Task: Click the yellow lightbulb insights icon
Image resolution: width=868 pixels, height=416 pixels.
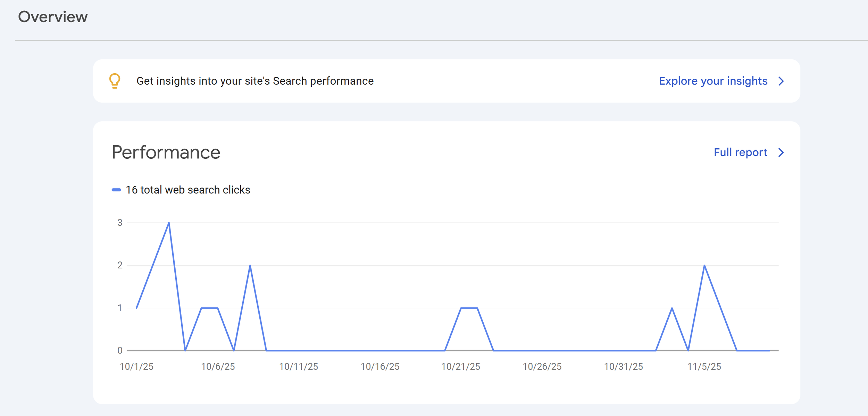Action: tap(115, 81)
